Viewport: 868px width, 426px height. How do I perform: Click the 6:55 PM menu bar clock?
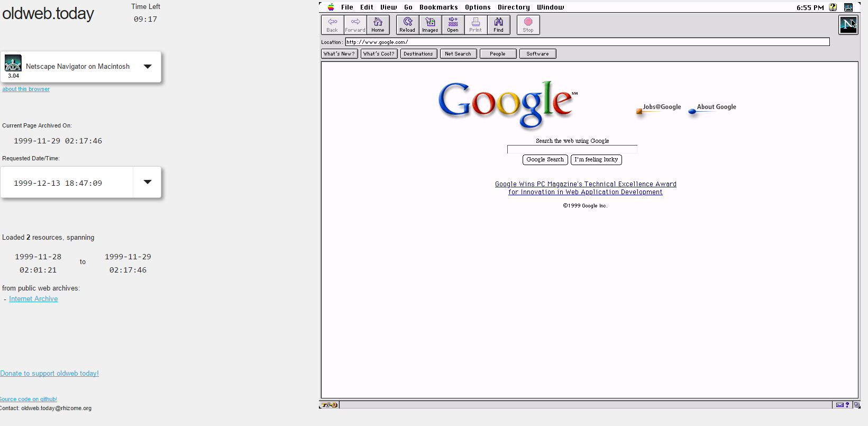(x=810, y=7)
